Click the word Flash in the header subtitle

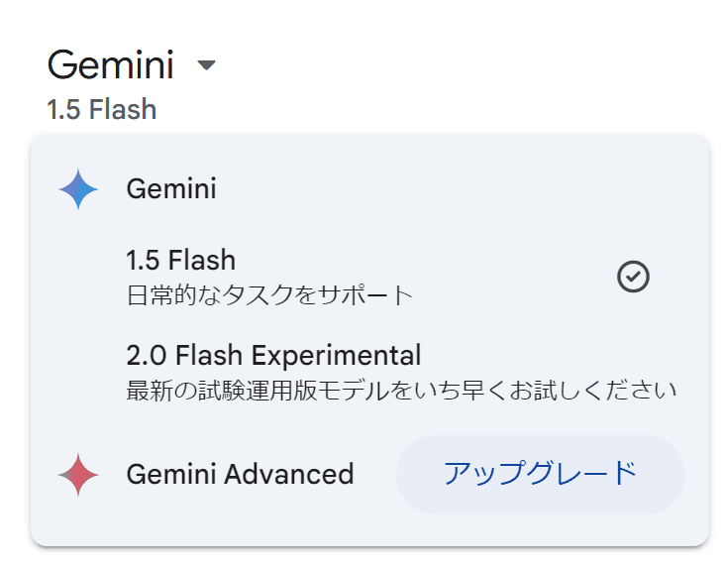123,110
